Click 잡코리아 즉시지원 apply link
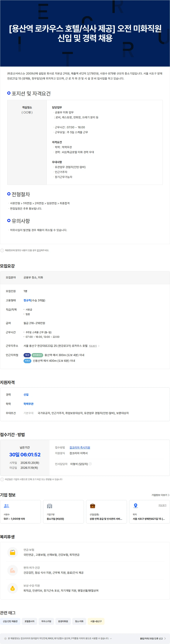Image resolution: width=170 pixels, height=644 pixels. pos(80,447)
